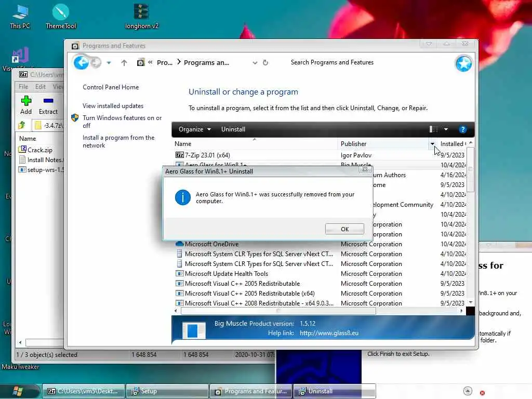Click the Big Muscle program icon in details pane
The image size is (532, 399).
pyautogui.click(x=193, y=330)
